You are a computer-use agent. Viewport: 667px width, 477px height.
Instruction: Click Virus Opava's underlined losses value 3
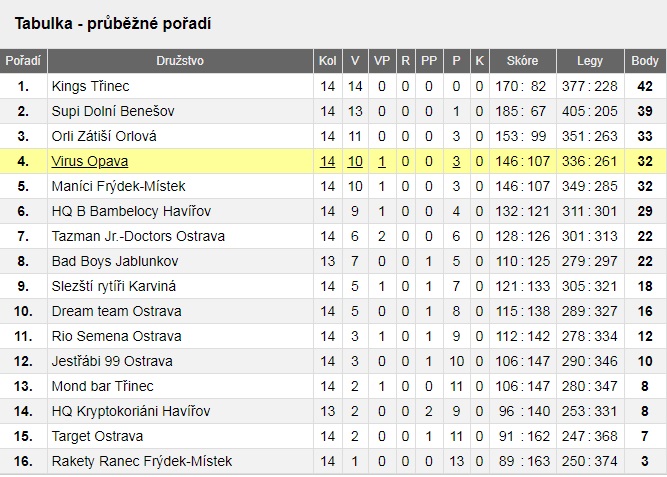click(x=456, y=161)
